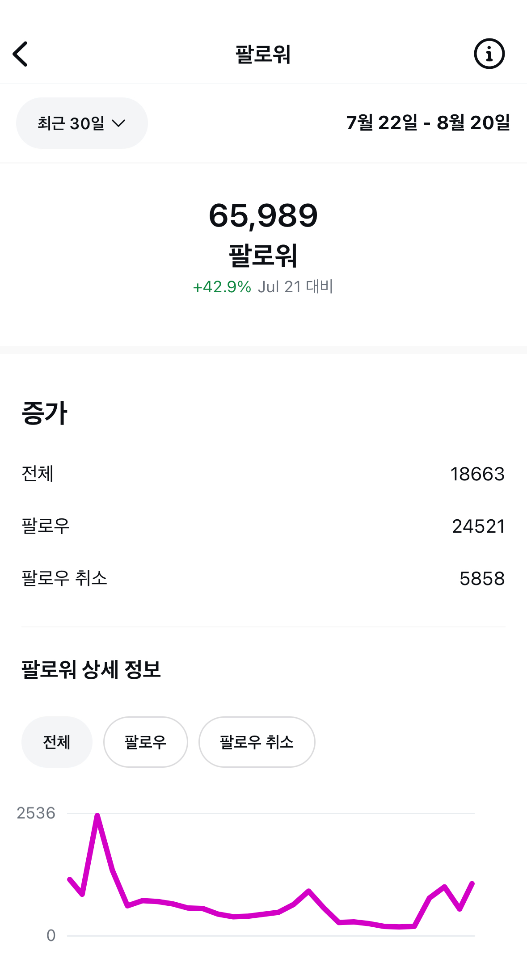Image resolution: width=527 pixels, height=980 pixels.
Task: Click the 증가 section heading
Action: (x=45, y=413)
